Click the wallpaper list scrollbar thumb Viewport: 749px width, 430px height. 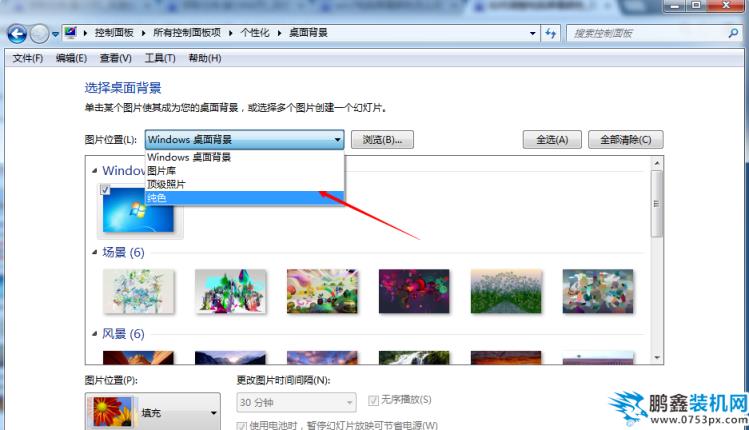click(x=657, y=204)
